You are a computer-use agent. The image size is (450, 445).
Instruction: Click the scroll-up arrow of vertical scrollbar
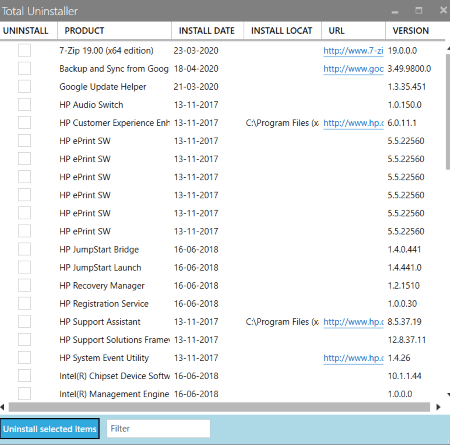coord(448,48)
